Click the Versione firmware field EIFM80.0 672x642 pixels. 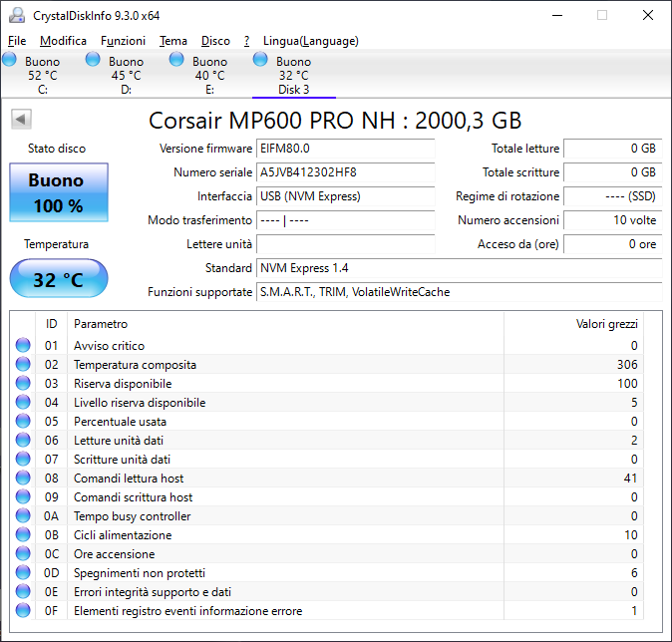point(345,149)
